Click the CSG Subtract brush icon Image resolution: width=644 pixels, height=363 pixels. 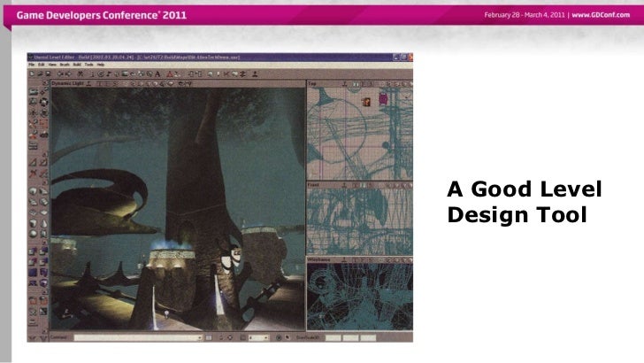43,251
